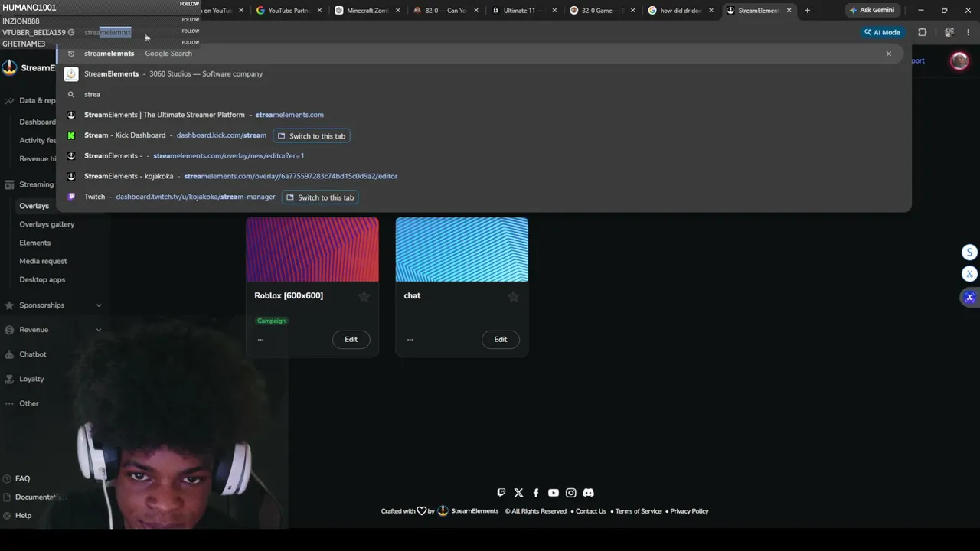Image resolution: width=980 pixels, height=551 pixels.
Task: Click the Loyalty icon in the sidebar
Action: coord(9,379)
